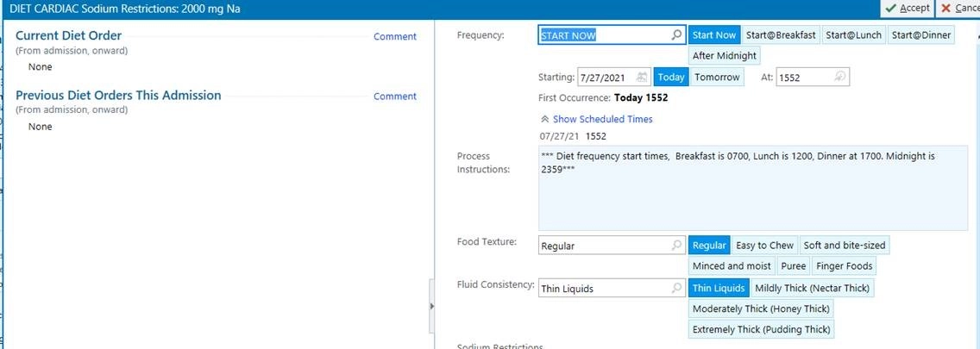Open the Food Texture combo box
Screen dimensions: 980x349
[604, 246]
